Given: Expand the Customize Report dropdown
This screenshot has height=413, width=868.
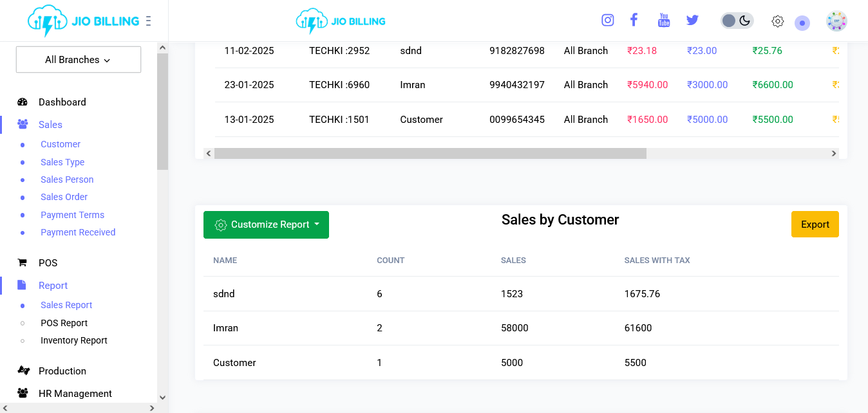Looking at the screenshot, I should click(x=266, y=225).
